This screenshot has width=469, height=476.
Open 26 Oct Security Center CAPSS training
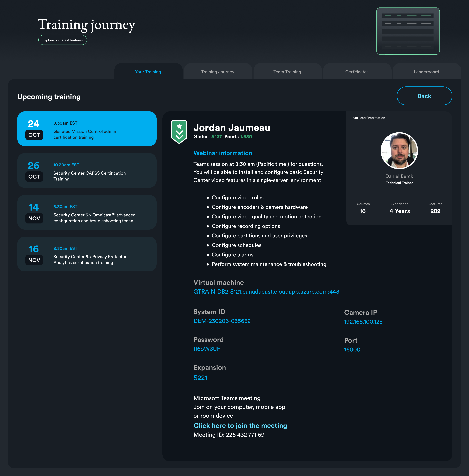click(x=87, y=171)
